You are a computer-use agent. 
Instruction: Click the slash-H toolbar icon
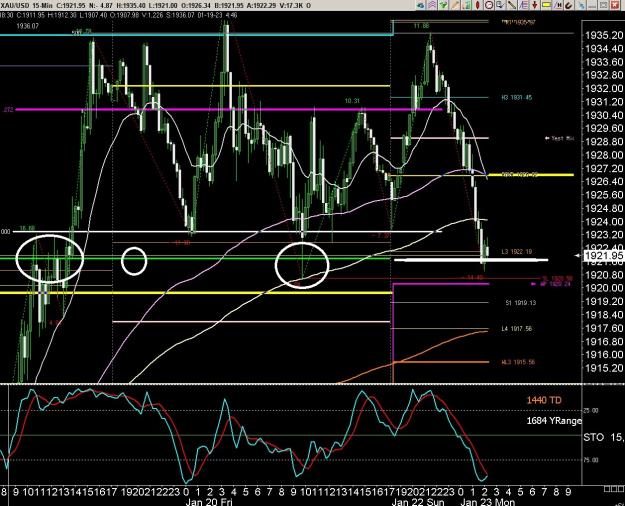[x=558, y=5]
